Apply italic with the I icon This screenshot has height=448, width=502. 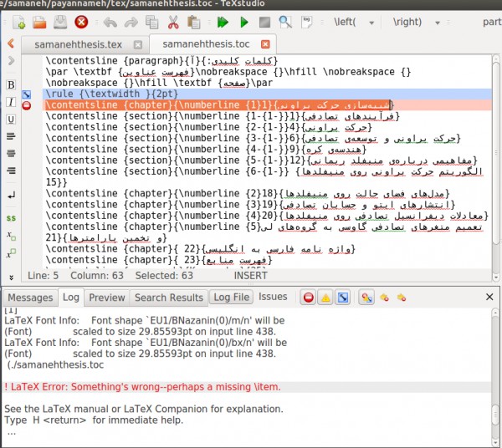(x=11, y=102)
